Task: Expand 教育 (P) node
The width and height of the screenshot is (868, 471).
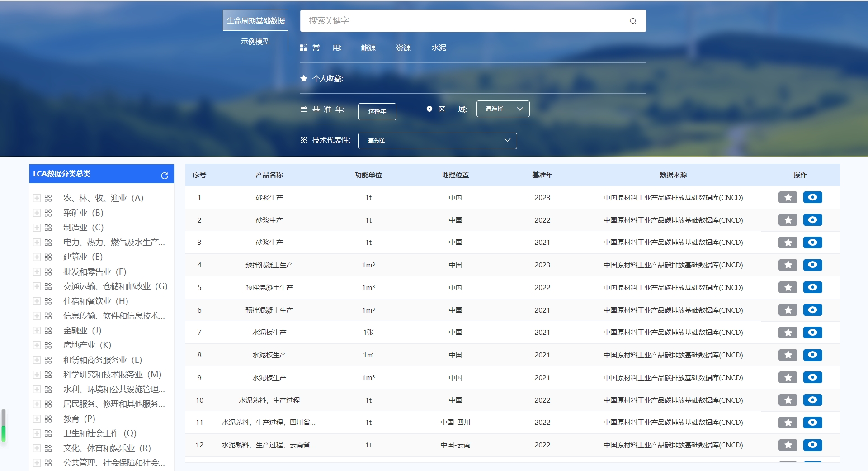Action: coord(37,419)
